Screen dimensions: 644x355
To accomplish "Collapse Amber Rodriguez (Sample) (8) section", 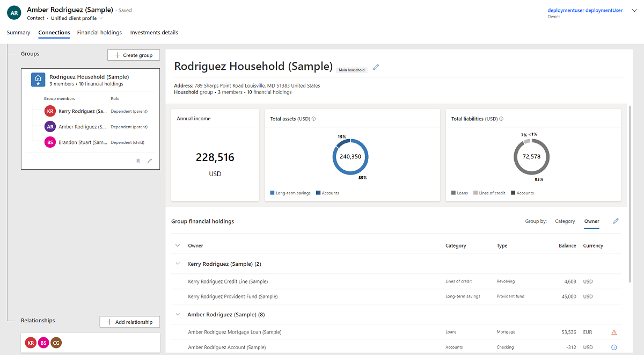I will (178, 314).
